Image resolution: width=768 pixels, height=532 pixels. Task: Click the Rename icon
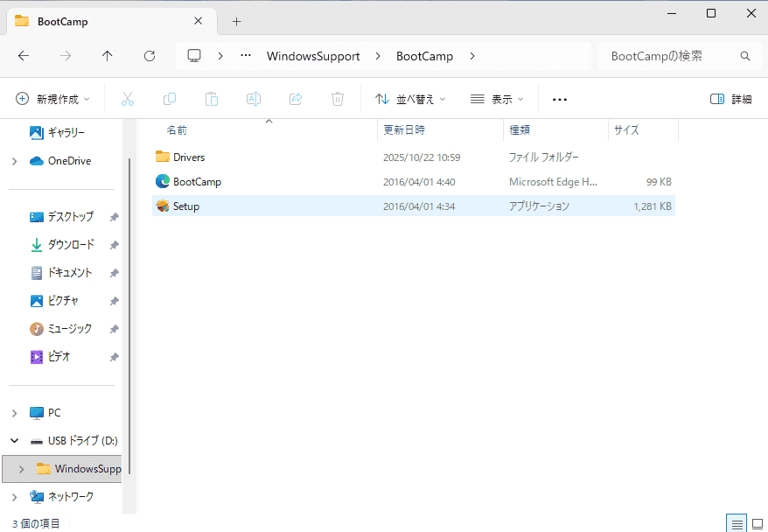click(254, 99)
